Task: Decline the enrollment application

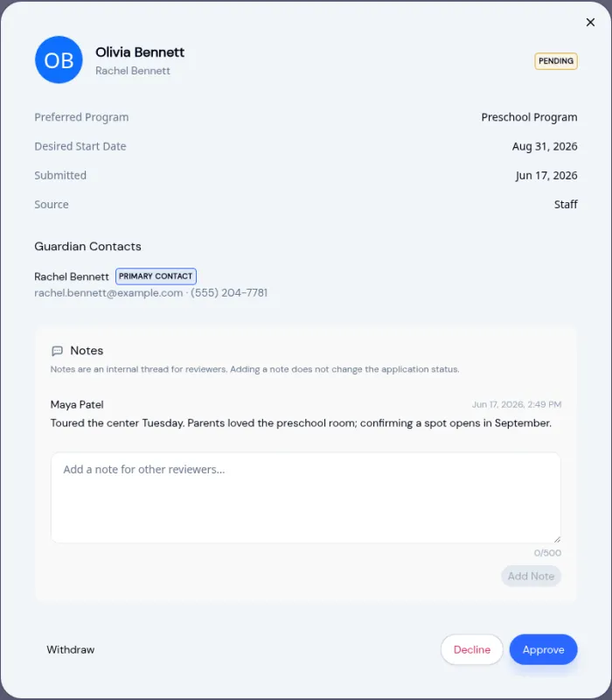Action: pyautogui.click(x=472, y=649)
